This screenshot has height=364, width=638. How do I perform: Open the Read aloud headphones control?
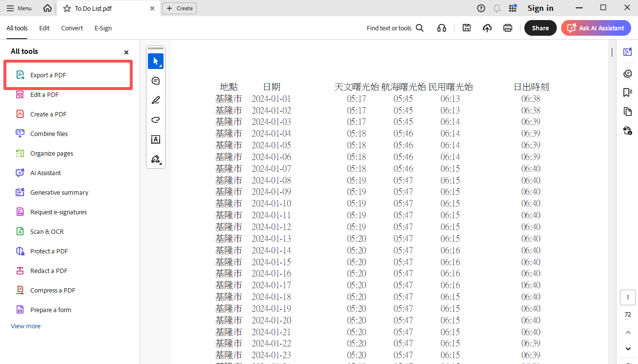click(x=441, y=28)
